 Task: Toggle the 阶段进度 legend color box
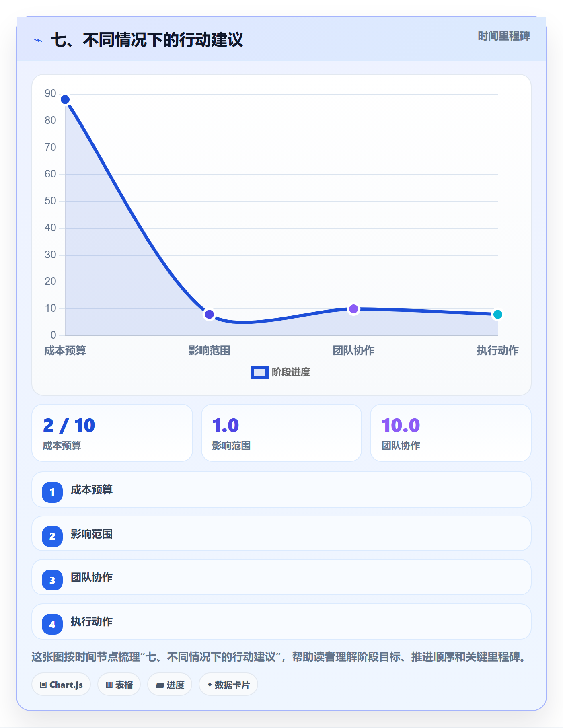tap(260, 372)
